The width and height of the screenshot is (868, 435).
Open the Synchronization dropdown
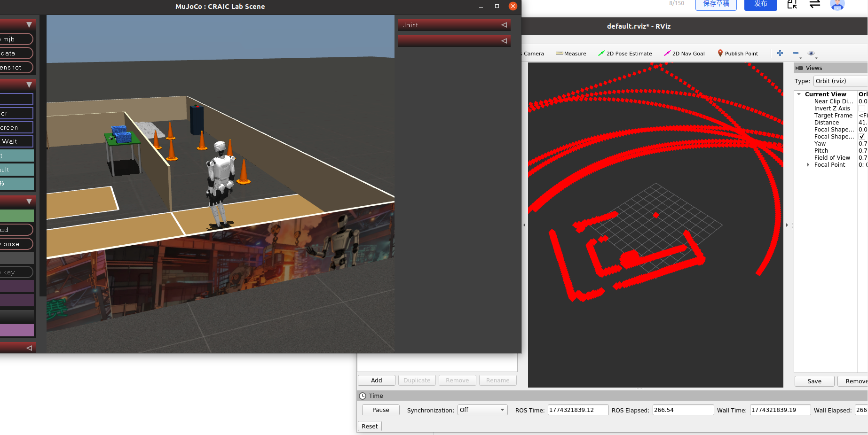click(482, 410)
